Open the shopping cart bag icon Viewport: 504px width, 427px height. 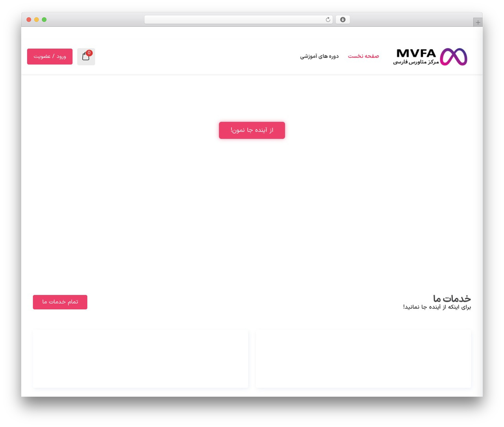click(86, 57)
